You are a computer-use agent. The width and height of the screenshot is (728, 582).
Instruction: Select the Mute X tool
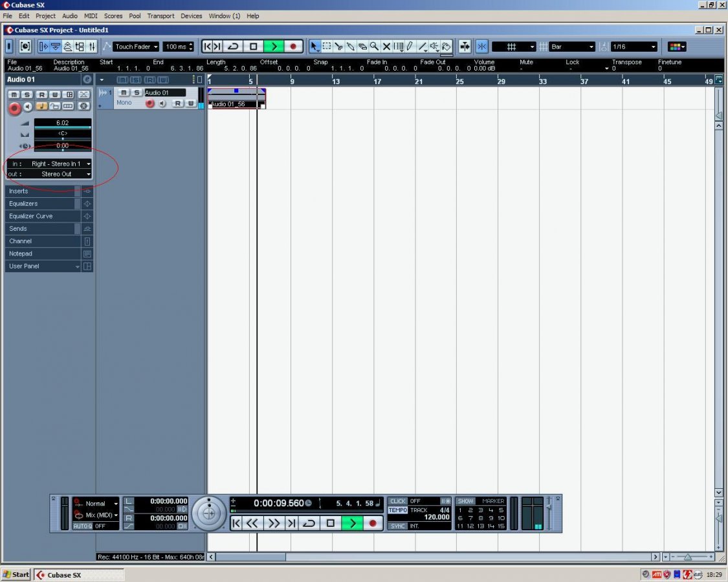tap(386, 47)
